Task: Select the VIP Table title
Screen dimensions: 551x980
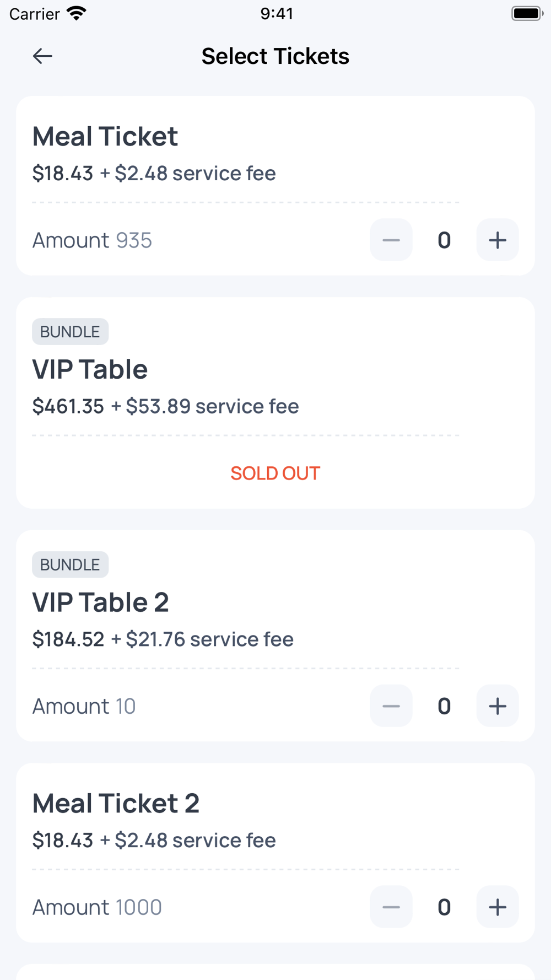Action: pos(90,369)
